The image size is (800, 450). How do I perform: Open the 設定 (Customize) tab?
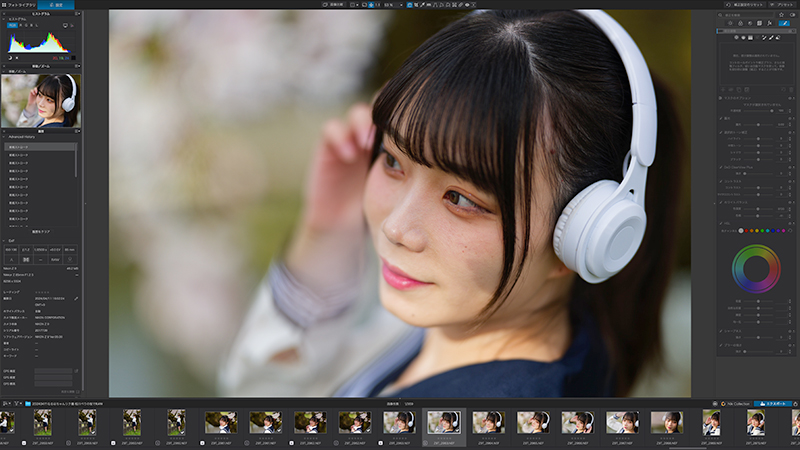coord(56,5)
